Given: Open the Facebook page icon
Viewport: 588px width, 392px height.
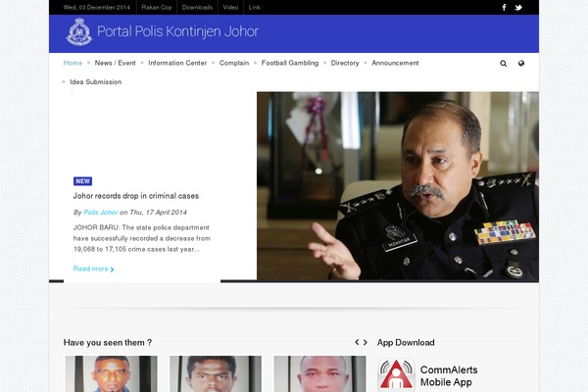Looking at the screenshot, I should (504, 7).
